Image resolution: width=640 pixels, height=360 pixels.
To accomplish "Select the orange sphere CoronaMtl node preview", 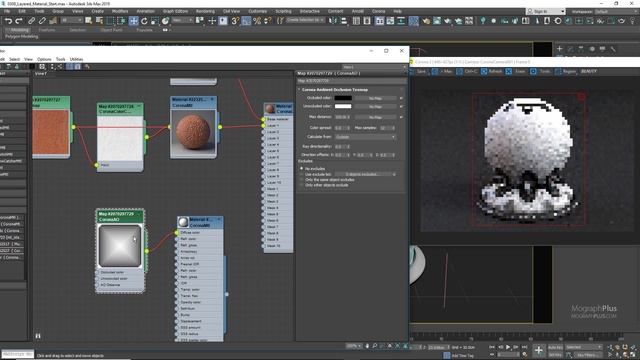I will [193, 131].
